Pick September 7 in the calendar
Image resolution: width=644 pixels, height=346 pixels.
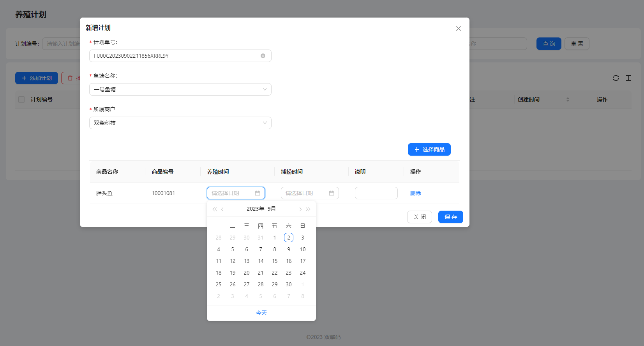(261, 249)
